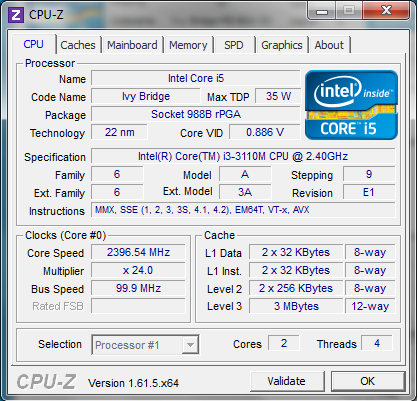This screenshot has height=401, width=418.
Task: Click the Core Speed value 2396.54 MHz
Action: (138, 252)
